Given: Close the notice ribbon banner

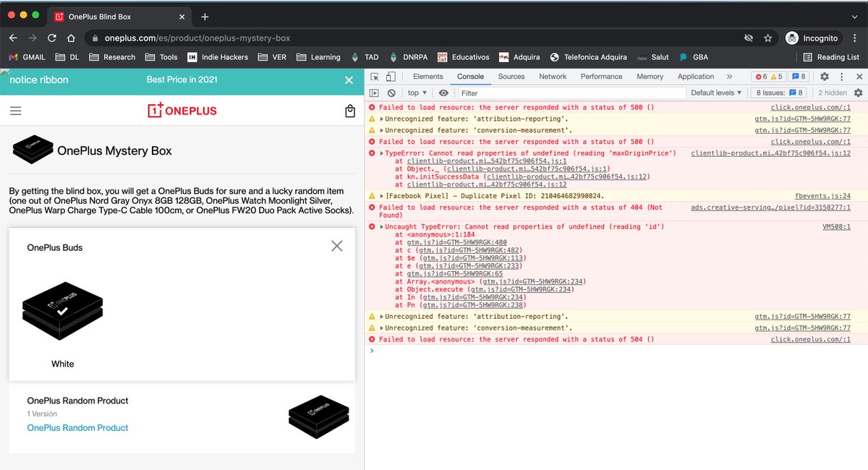Looking at the screenshot, I should [349, 80].
